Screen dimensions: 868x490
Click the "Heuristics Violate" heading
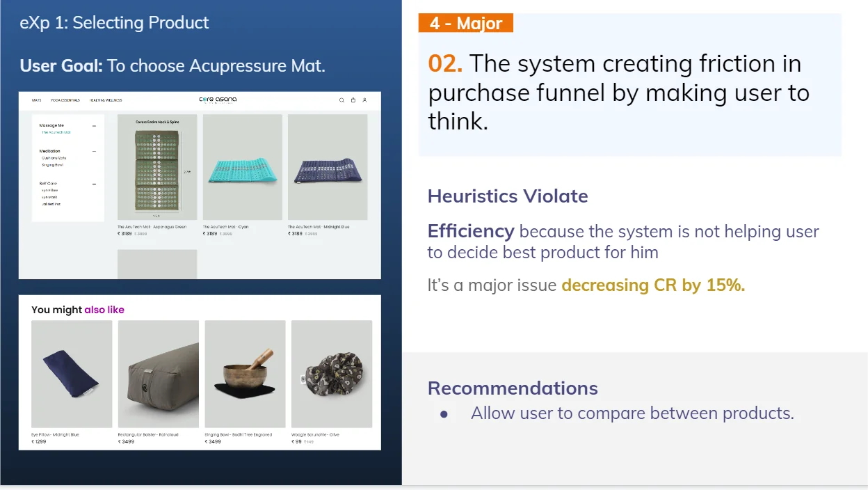[508, 196]
